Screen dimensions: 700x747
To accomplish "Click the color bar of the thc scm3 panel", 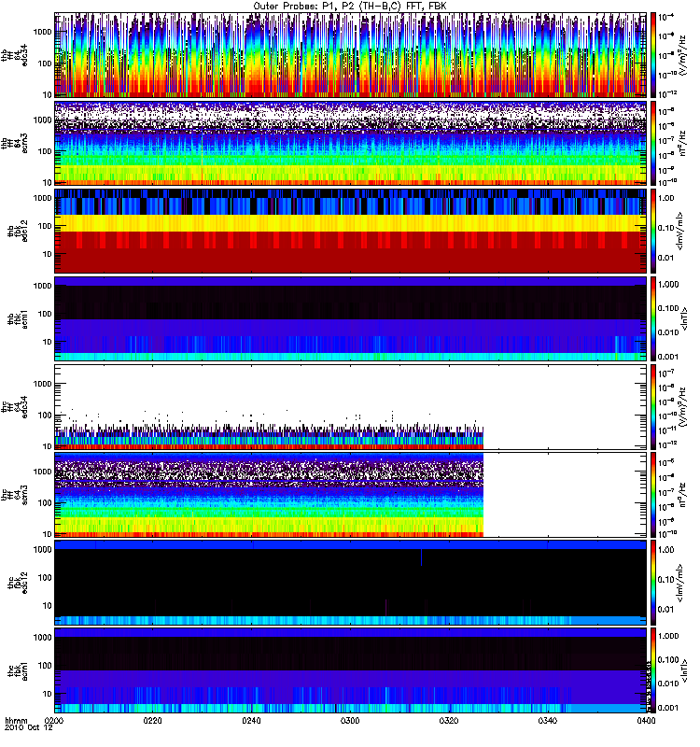I will (x=653, y=495).
